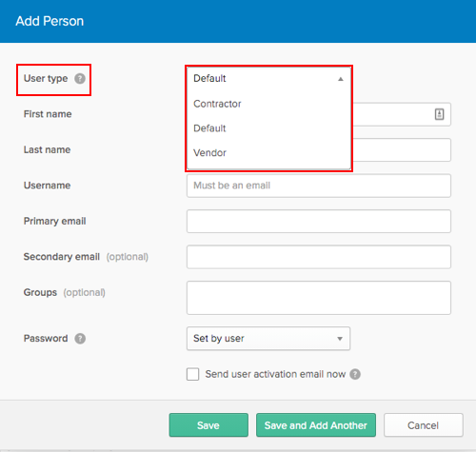Focus the Username email input field

tap(319, 186)
